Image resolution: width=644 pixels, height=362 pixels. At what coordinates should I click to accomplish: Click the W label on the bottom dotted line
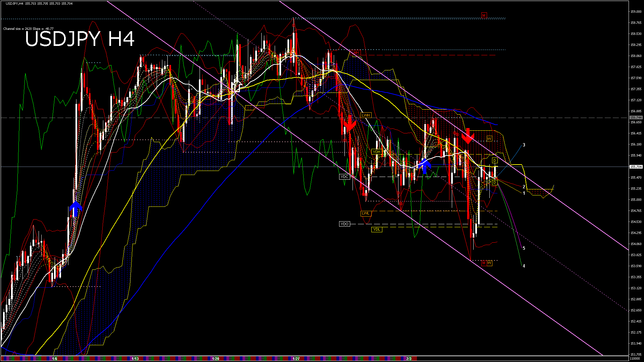click(489, 263)
